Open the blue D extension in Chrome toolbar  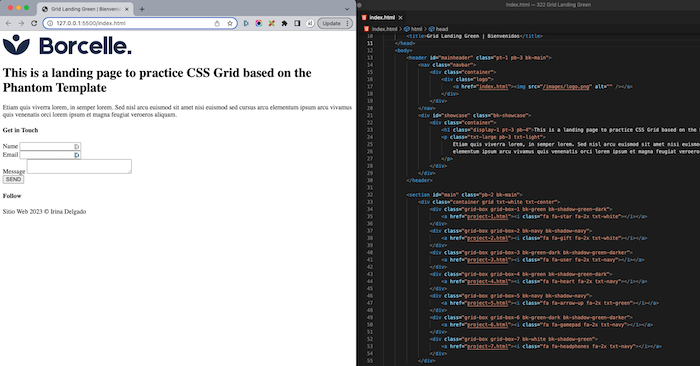click(246, 23)
